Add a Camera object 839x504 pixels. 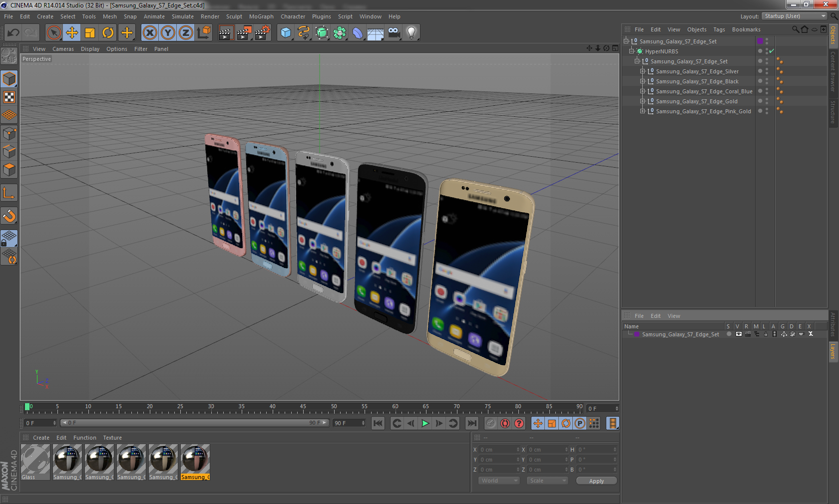(394, 33)
